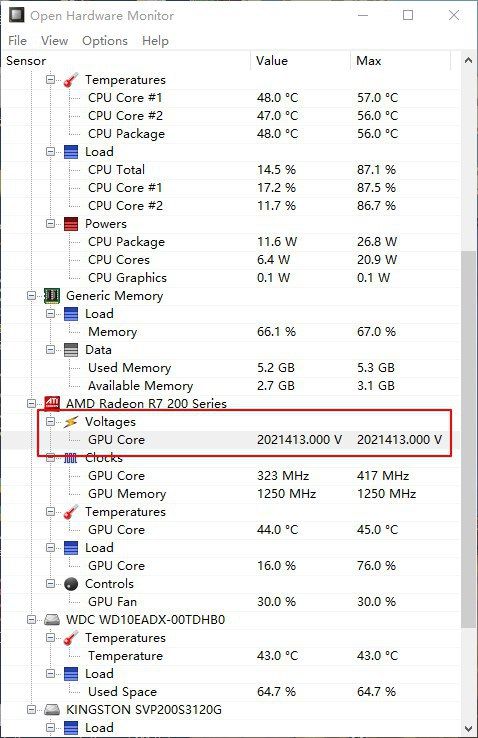
Task: Select the Generic Memory chip icon
Action: coord(51,296)
